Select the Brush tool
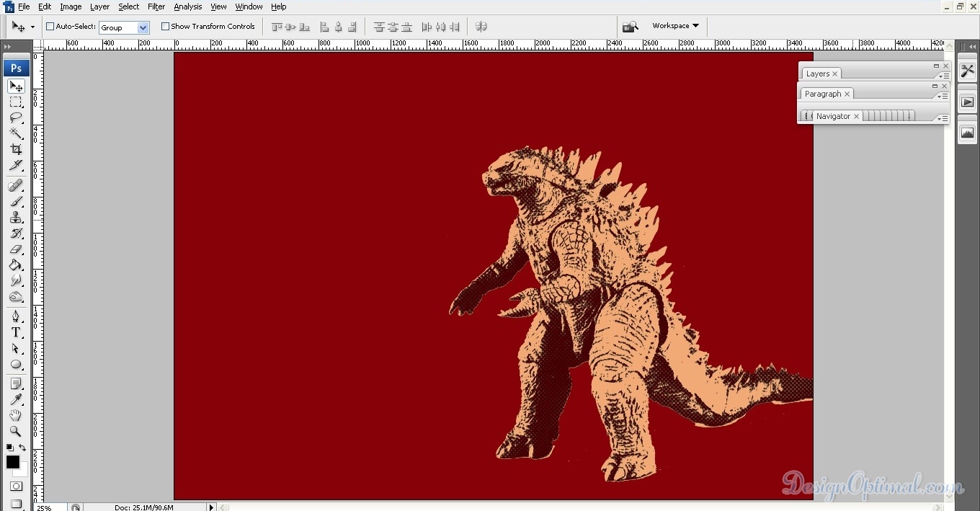The image size is (980, 511). click(16, 202)
